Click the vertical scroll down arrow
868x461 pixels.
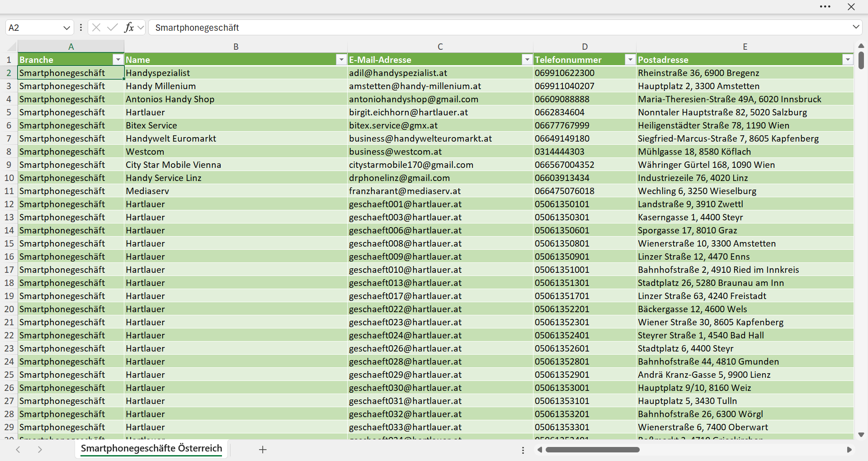click(x=861, y=435)
